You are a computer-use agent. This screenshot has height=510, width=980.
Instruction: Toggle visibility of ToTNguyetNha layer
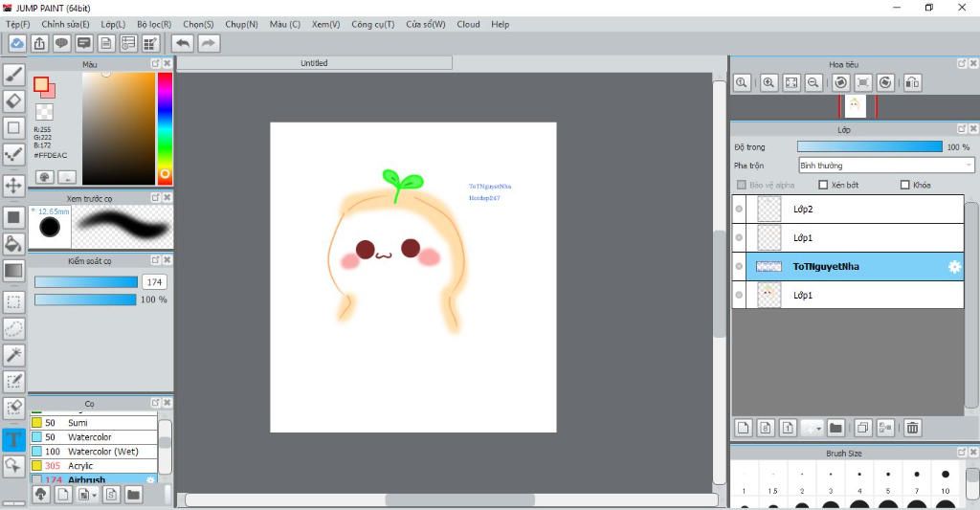[739, 266]
